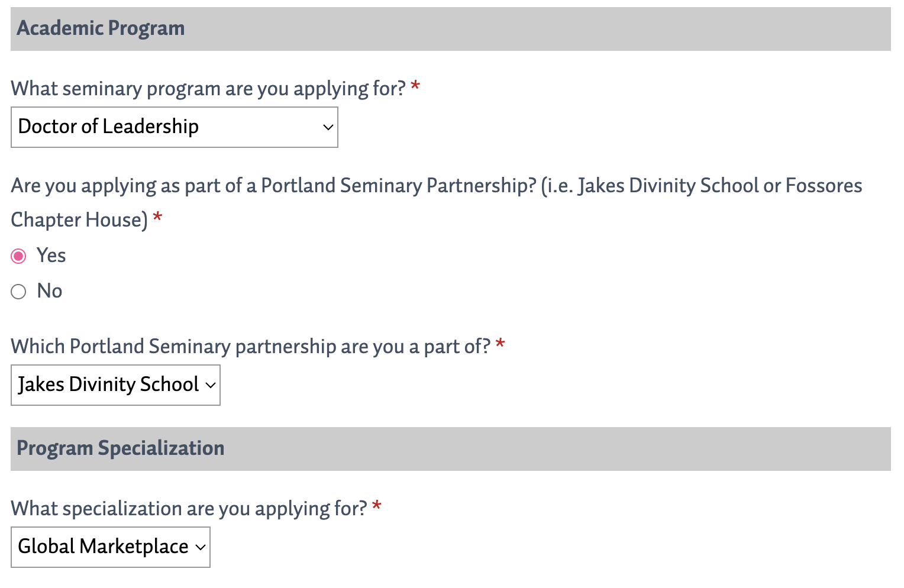Click the Academic Program section header
The height and width of the screenshot is (588, 904).
pos(101,28)
